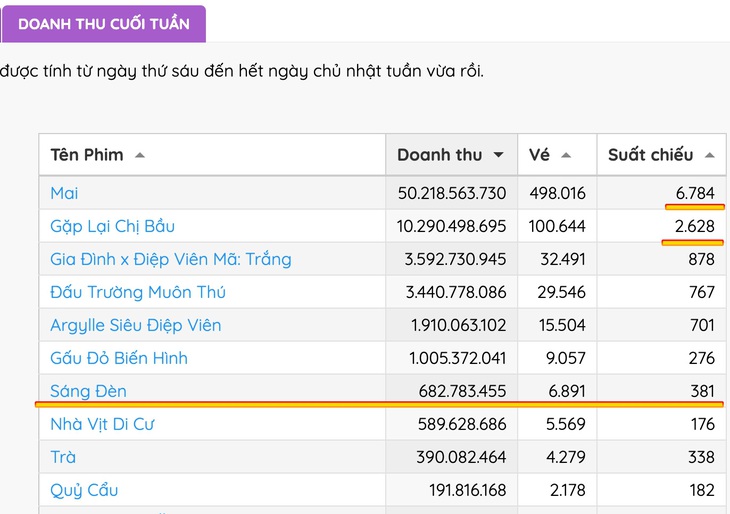Screen dimensions: 730x514
Task: Select Sáng Đèn's showtime count 381
Action: 701,391
